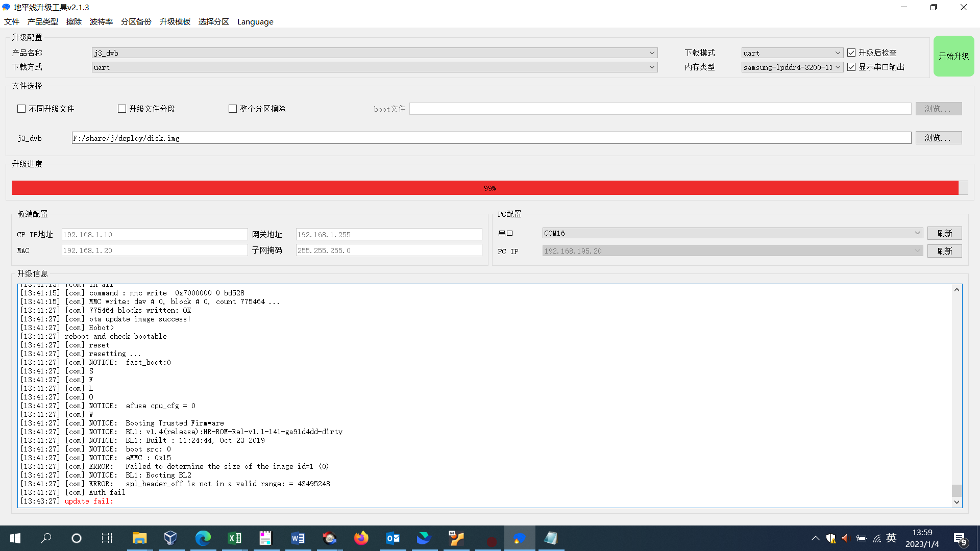Toggle the 升级后检查 checkbox
The image size is (980, 551).
[x=851, y=53]
